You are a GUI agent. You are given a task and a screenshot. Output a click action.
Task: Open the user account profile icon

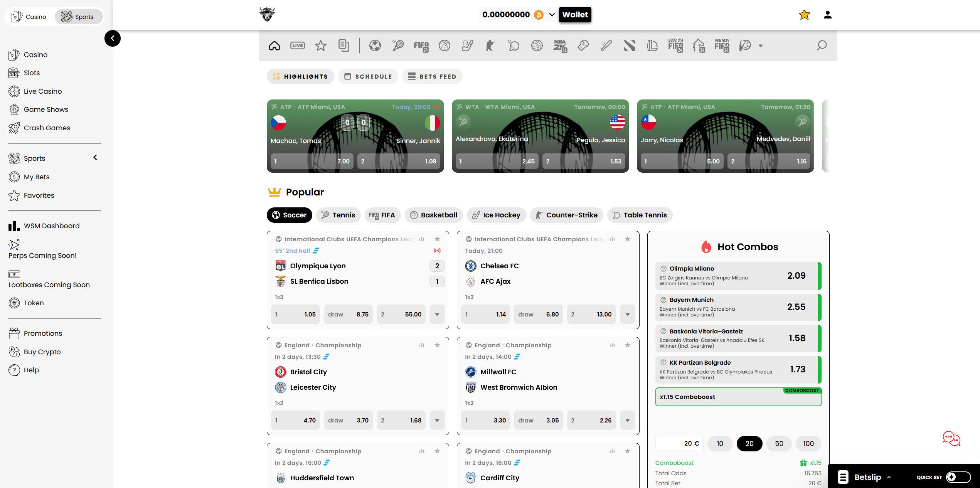(827, 15)
